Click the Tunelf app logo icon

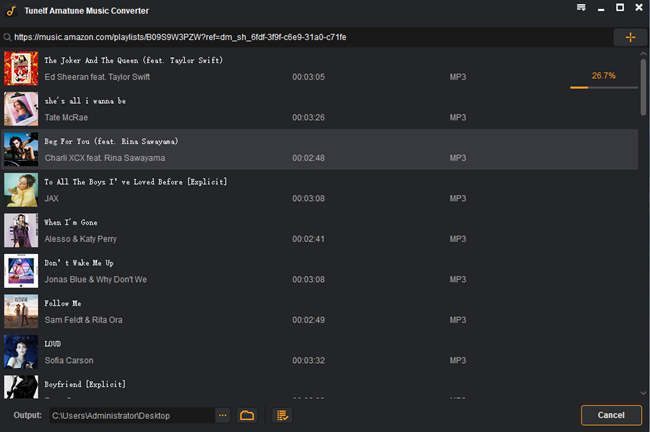[9, 9]
